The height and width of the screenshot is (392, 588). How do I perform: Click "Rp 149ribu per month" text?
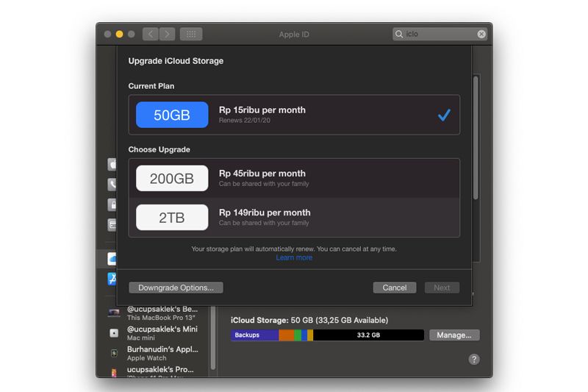coord(265,213)
